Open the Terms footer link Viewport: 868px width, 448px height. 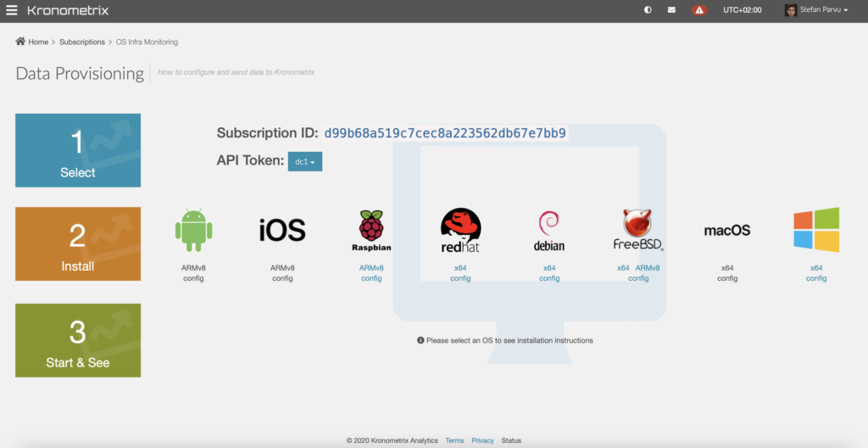tap(454, 441)
